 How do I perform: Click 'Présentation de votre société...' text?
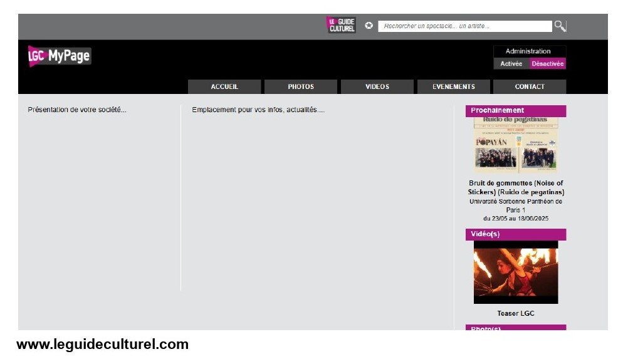click(x=77, y=110)
